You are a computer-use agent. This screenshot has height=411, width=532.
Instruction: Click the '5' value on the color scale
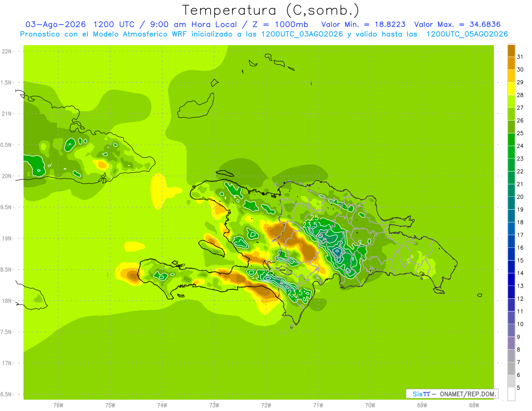point(519,388)
